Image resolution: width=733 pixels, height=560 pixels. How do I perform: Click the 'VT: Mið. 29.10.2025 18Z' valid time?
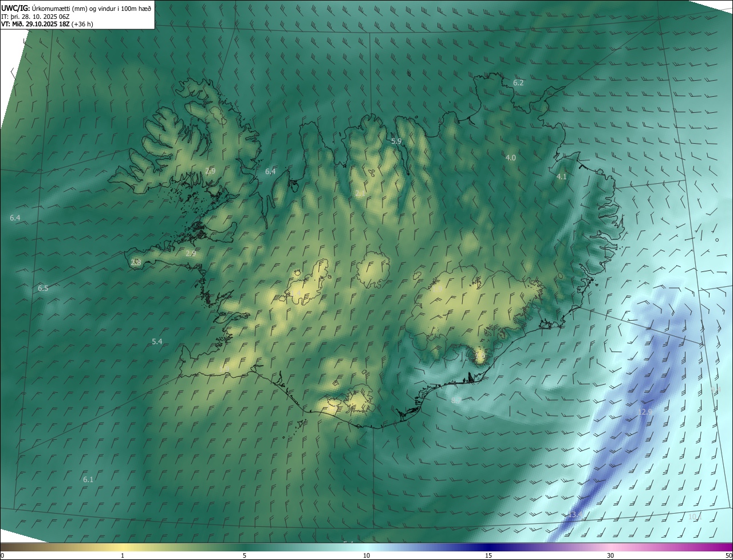click(x=36, y=24)
